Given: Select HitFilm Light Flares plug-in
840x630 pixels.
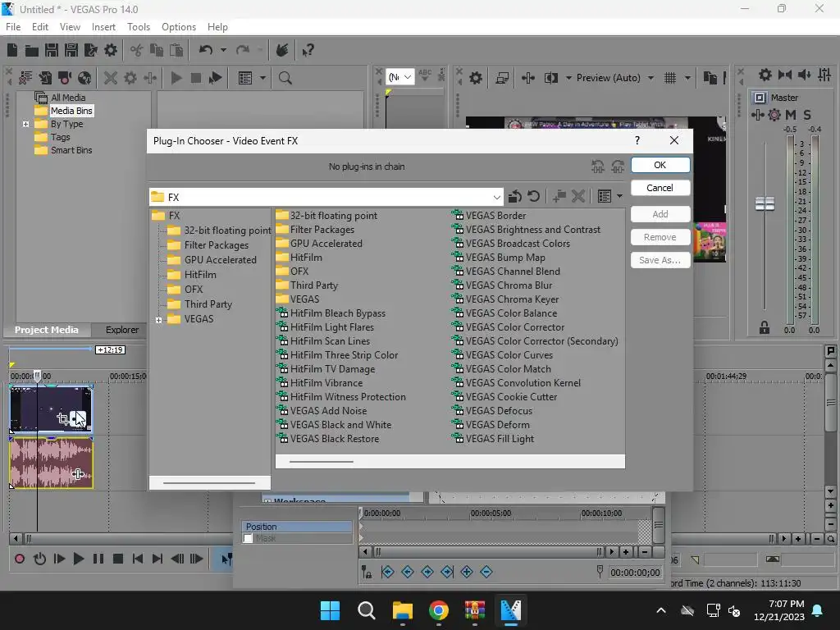Looking at the screenshot, I should [x=331, y=326].
